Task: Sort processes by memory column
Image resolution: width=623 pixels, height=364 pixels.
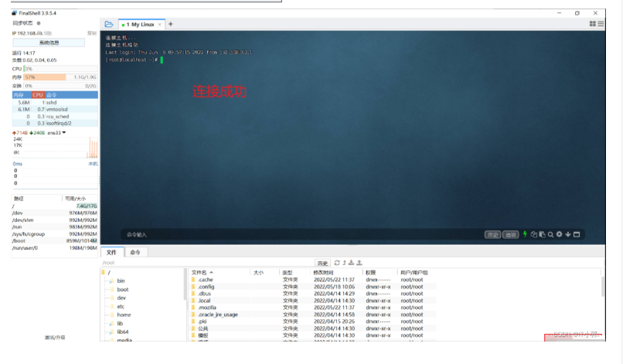Action: (22, 95)
